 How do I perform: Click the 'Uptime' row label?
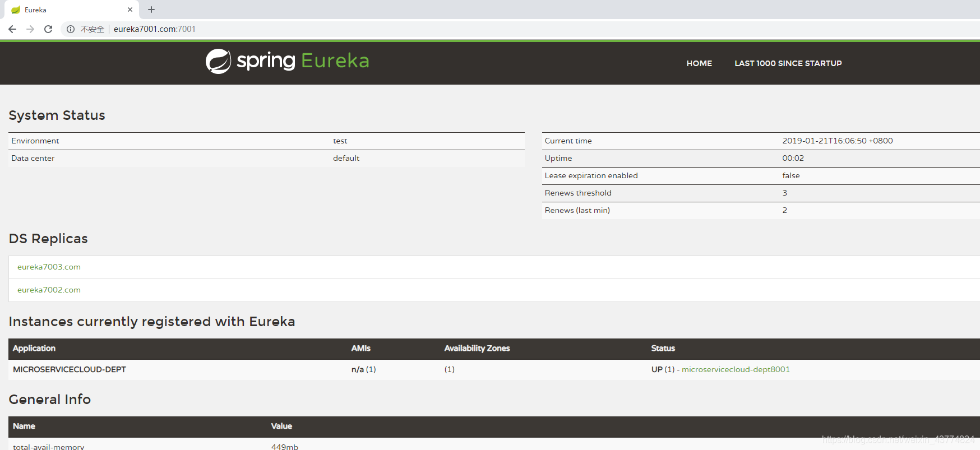[558, 158]
